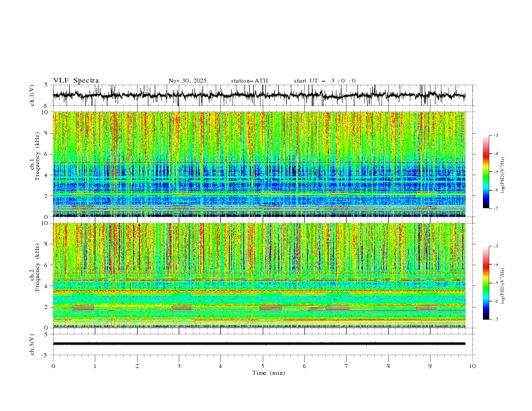Click the 'Time (min)' axis label
Image resolution: width=532 pixels, height=411 pixels.
(269, 373)
